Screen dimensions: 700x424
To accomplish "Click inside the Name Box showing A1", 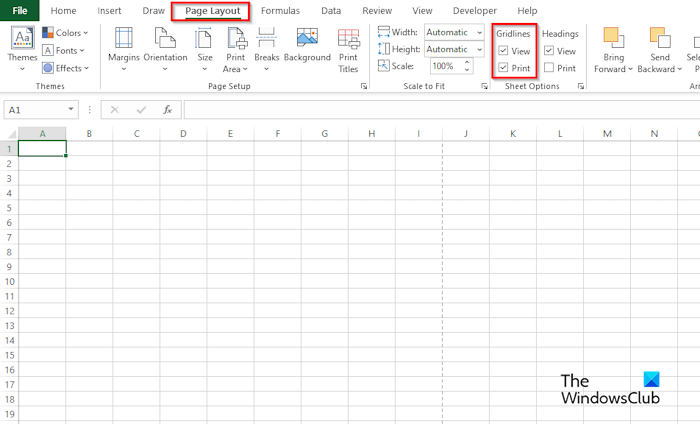I will (36, 110).
